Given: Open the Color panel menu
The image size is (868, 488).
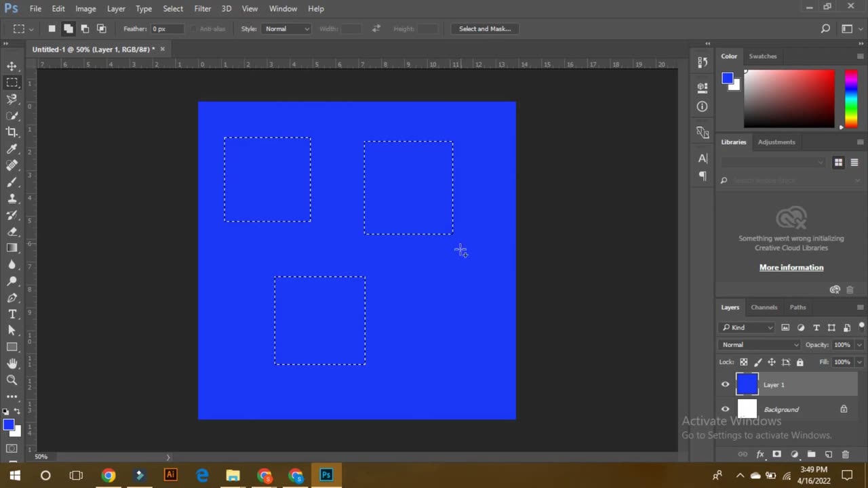Looking at the screenshot, I should (861, 56).
